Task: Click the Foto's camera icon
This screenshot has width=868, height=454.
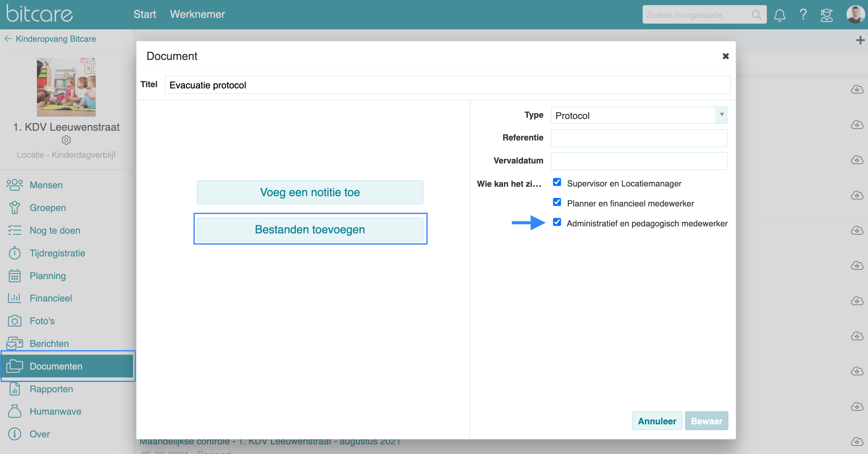Action: 15,321
